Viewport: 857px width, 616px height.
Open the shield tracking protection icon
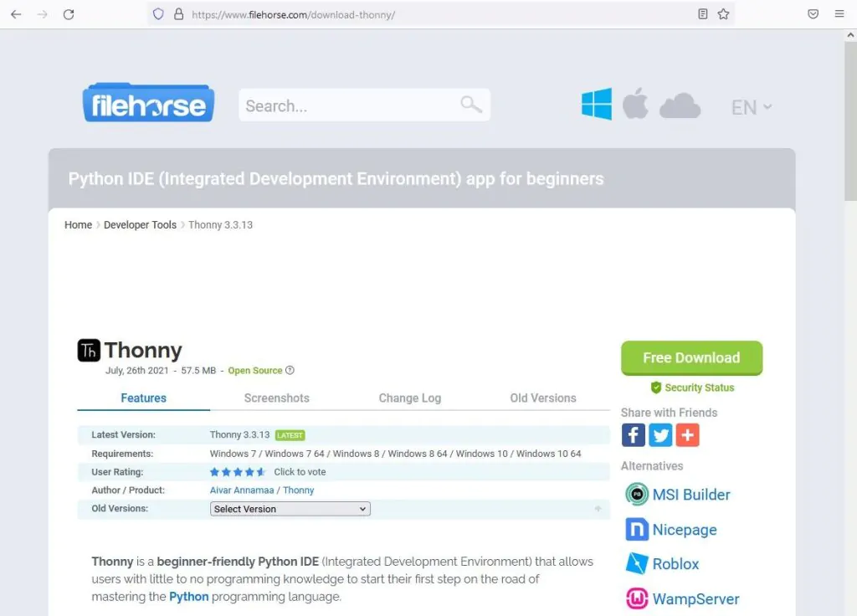click(158, 14)
